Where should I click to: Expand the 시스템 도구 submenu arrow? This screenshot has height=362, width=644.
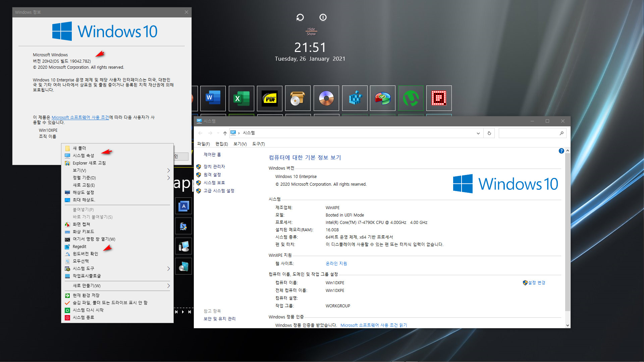[168, 268]
